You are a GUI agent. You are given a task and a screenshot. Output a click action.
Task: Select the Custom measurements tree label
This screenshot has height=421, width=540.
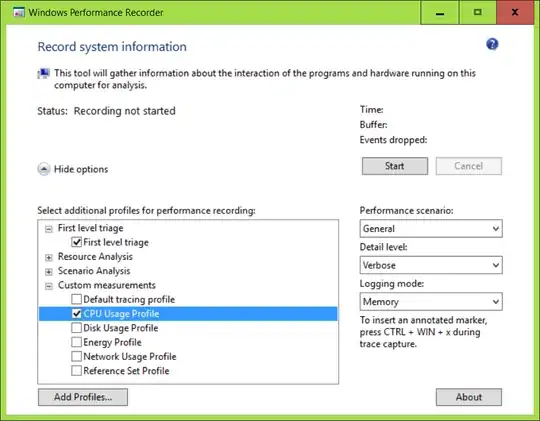tap(107, 285)
